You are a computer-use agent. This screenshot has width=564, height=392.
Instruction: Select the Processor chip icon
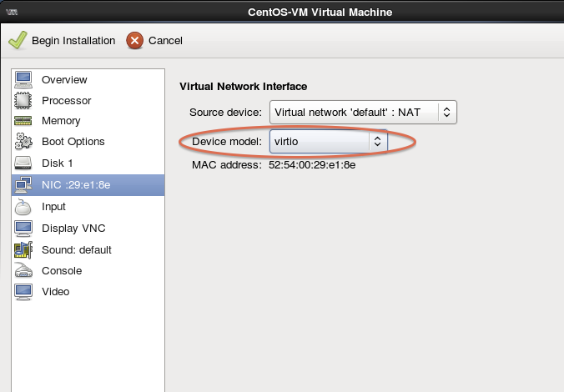23,101
